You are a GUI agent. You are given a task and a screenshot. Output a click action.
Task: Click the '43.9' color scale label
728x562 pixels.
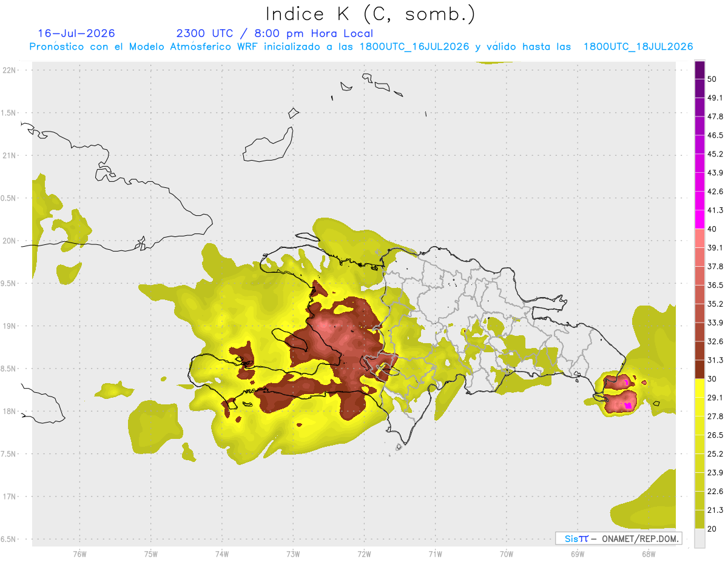tap(715, 173)
